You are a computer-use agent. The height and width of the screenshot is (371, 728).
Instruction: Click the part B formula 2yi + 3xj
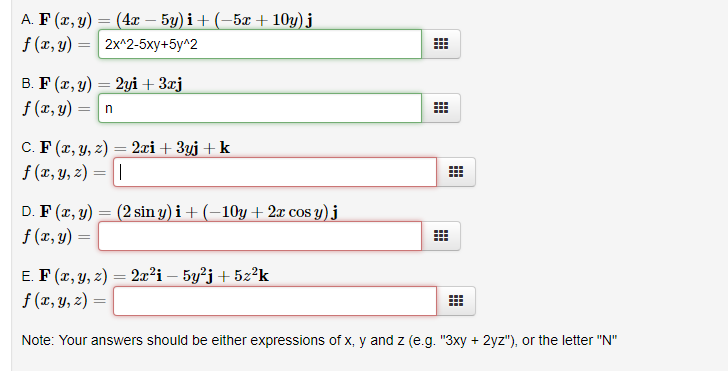(x=110, y=84)
